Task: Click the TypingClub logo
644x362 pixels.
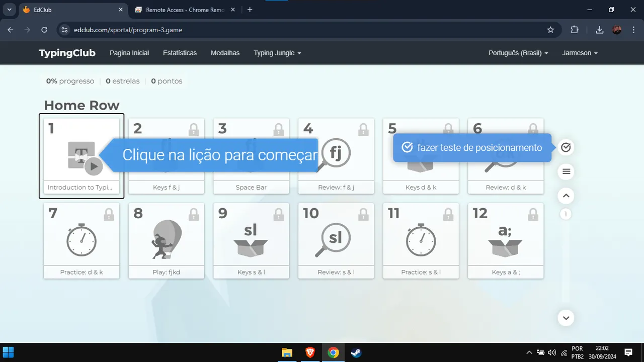Action: point(67,53)
